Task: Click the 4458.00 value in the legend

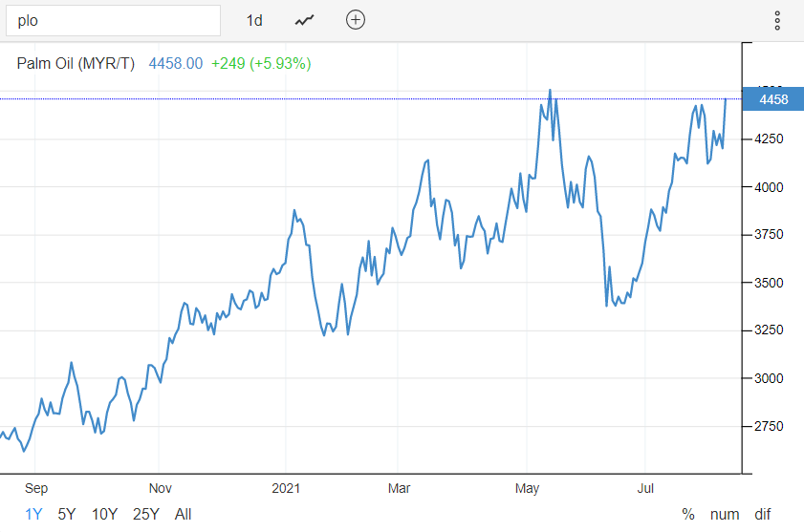Action: coord(176,63)
